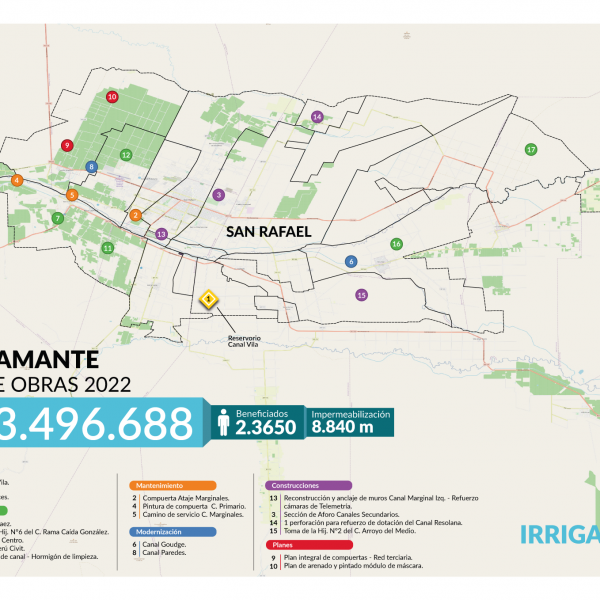This screenshot has width=600, height=600.
Task: Click the yellow diamond marker numbered 1
Action: coord(209,298)
